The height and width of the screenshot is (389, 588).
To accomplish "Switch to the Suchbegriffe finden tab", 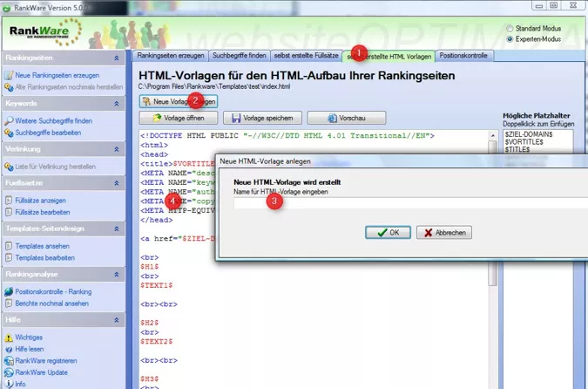I will 240,56.
